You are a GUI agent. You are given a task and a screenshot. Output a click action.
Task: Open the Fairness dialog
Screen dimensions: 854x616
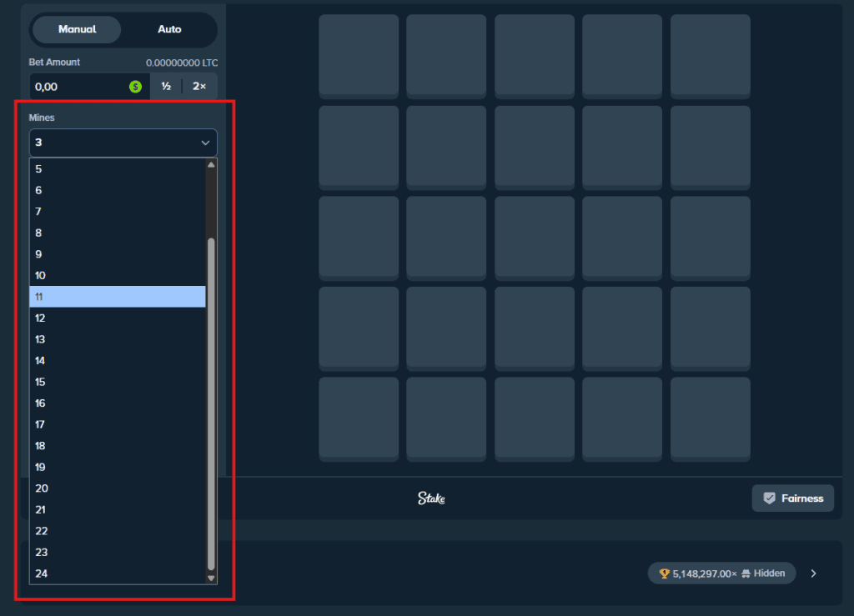tap(792, 498)
